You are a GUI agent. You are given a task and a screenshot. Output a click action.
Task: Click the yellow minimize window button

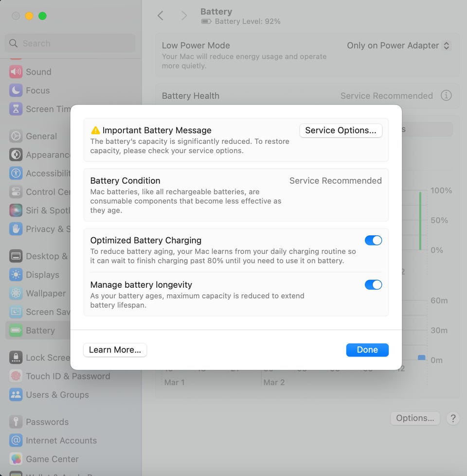pos(29,16)
